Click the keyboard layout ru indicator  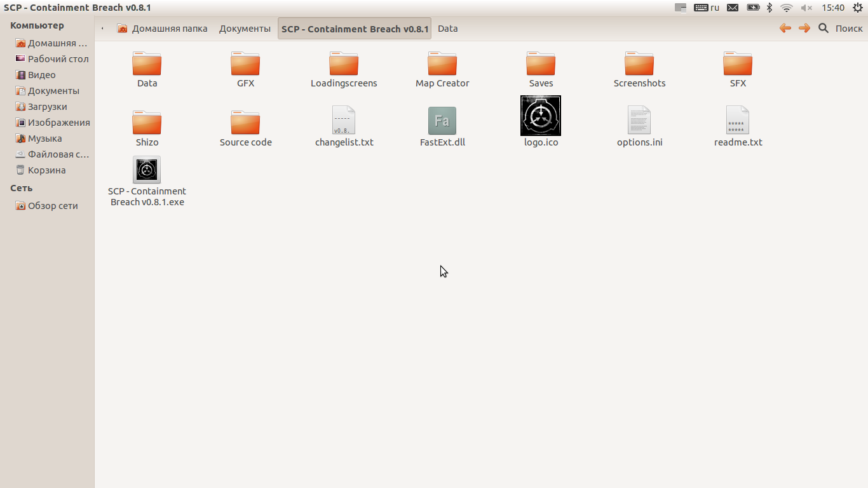pos(707,8)
